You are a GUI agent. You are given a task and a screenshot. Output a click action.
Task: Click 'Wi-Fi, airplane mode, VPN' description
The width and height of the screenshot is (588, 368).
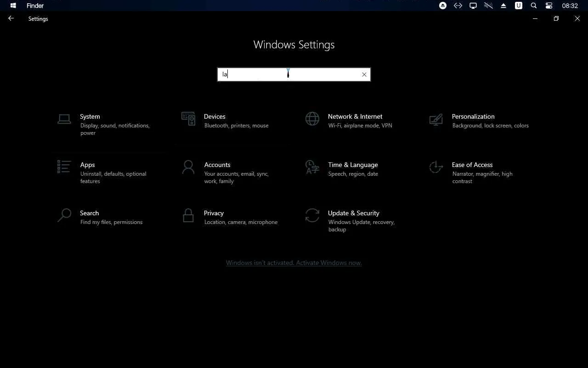click(x=361, y=126)
